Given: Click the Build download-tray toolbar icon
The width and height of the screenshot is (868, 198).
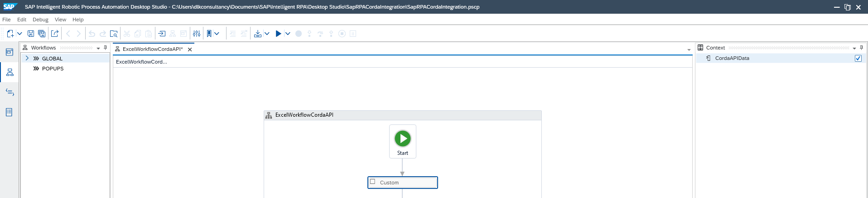Looking at the screenshot, I should click(x=258, y=34).
